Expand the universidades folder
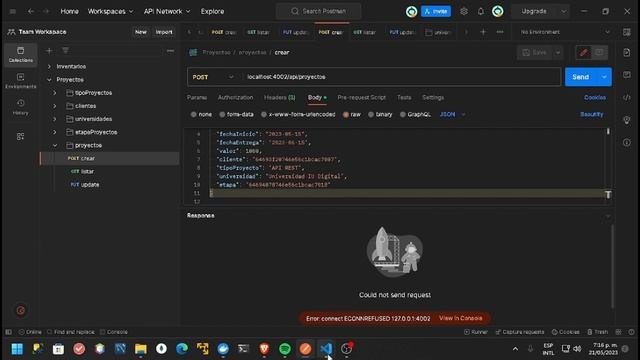This screenshot has width=640, height=360. (x=55, y=119)
